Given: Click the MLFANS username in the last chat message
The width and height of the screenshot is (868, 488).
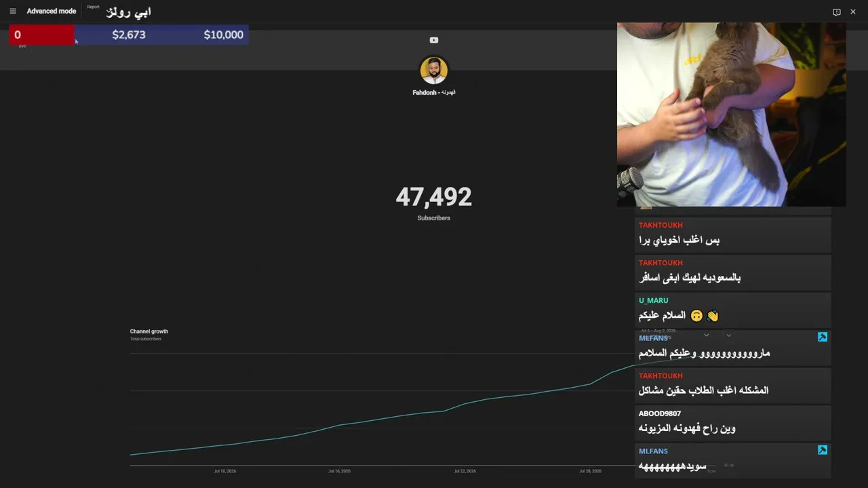Looking at the screenshot, I should click(x=653, y=451).
